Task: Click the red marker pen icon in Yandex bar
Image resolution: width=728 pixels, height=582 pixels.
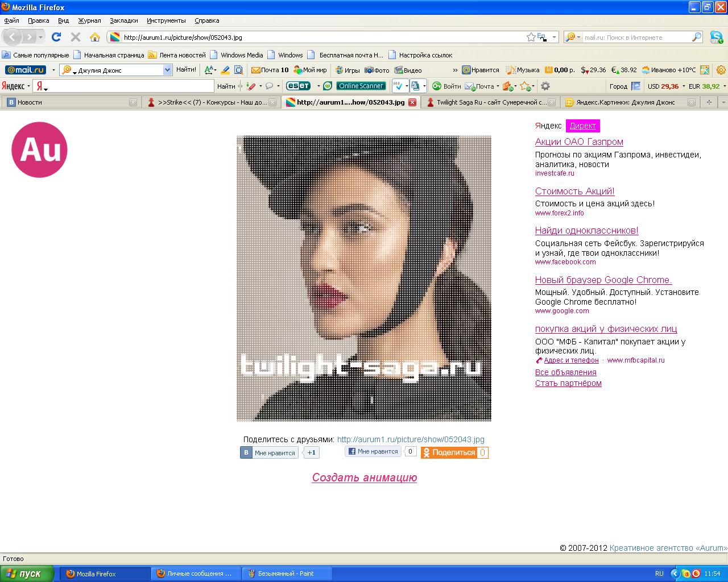Action: tap(251, 86)
